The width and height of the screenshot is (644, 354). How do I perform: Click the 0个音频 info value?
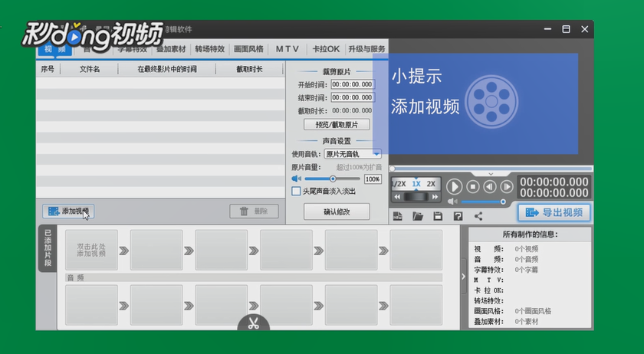[x=527, y=259]
